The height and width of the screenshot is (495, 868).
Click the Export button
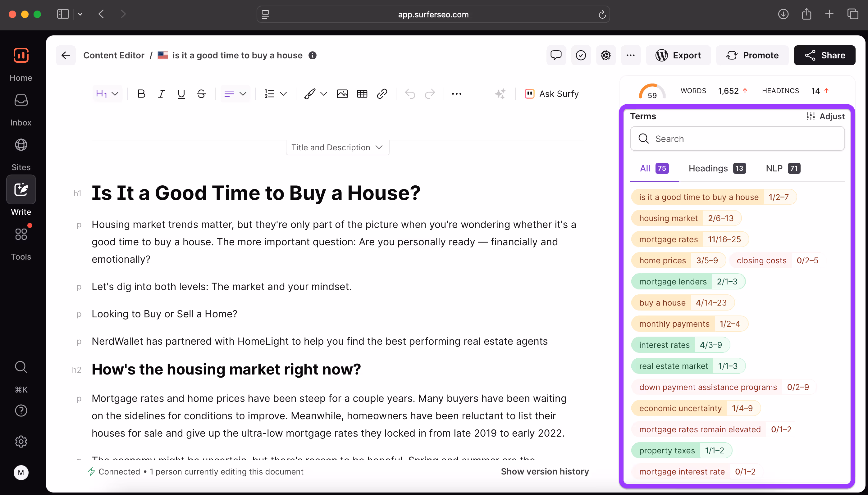[678, 55]
